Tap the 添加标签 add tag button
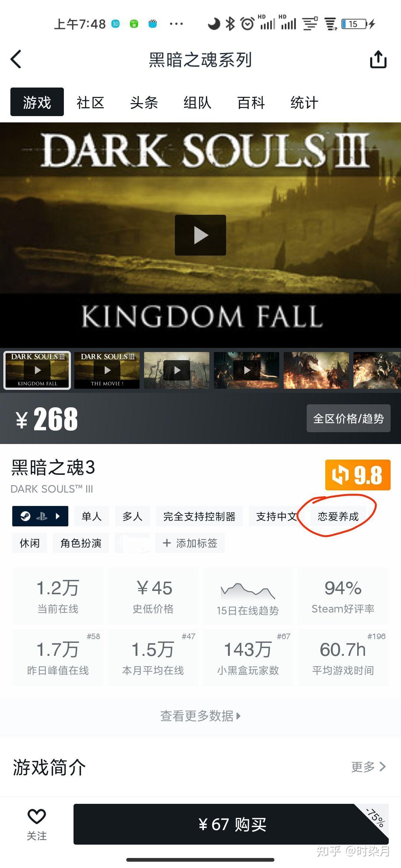This screenshot has width=401, height=868. click(190, 543)
